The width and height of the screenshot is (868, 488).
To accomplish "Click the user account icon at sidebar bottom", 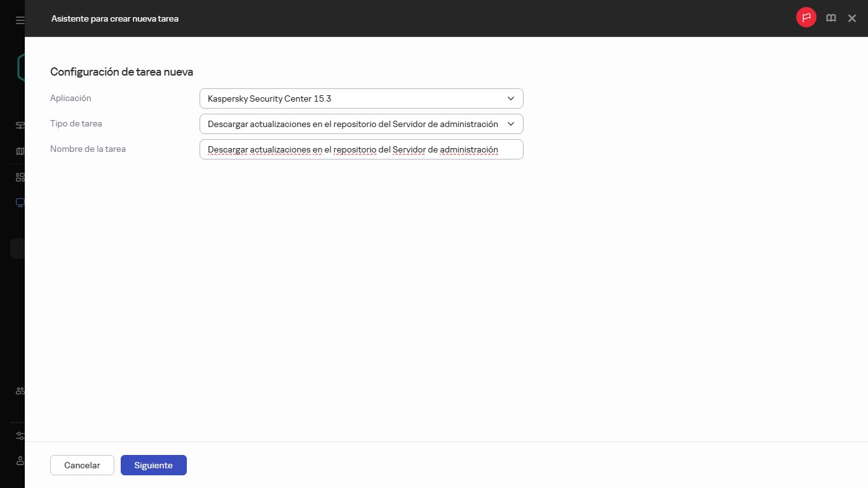I will [19, 461].
